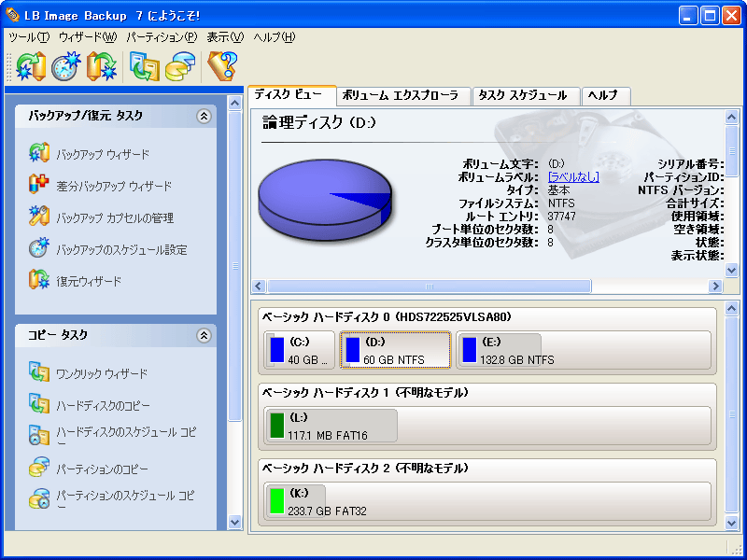Switch to the ディスク ビュー tab
Image resolution: width=747 pixels, height=560 pixels.
click(292, 95)
